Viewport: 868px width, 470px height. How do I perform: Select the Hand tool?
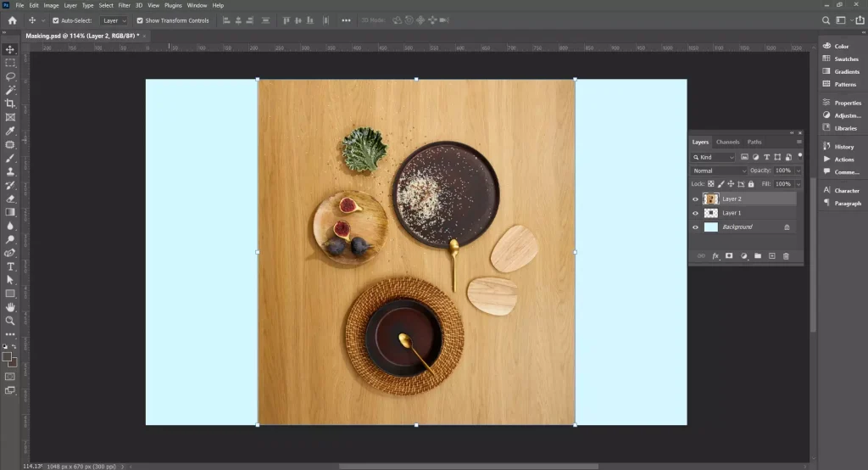(10, 307)
